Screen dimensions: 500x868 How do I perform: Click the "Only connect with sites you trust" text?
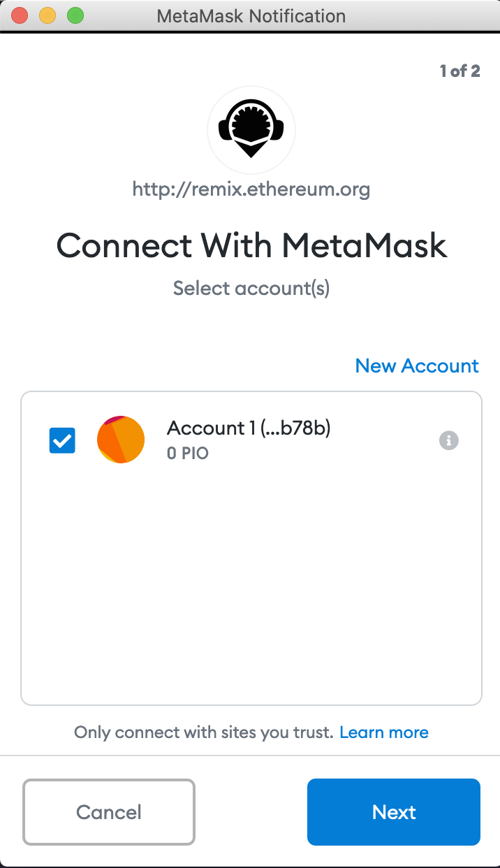tap(204, 732)
